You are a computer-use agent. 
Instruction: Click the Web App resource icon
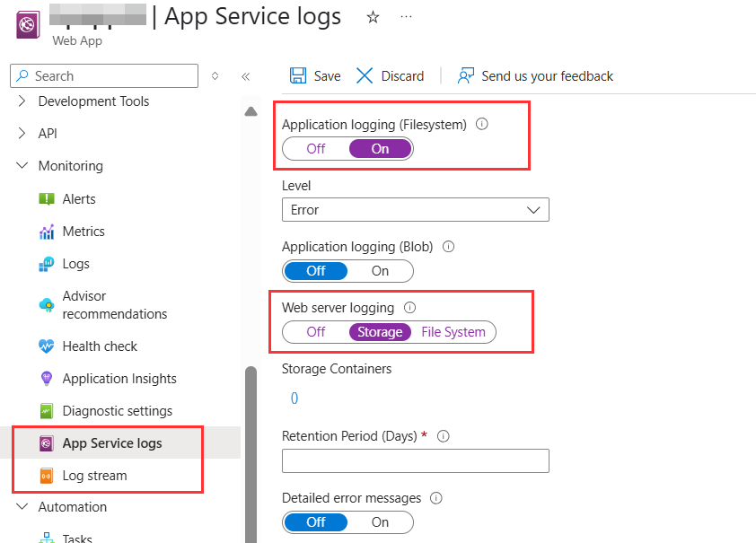[28, 24]
